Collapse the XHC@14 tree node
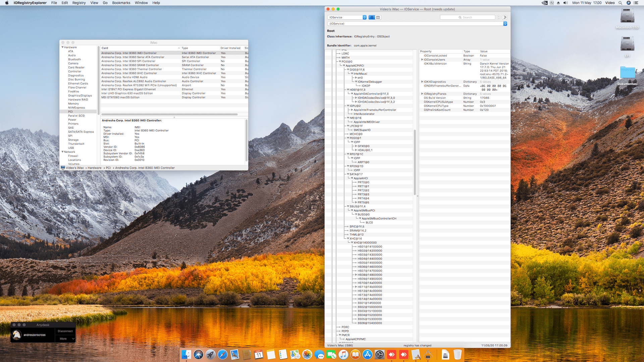644x362 pixels. (x=348, y=239)
